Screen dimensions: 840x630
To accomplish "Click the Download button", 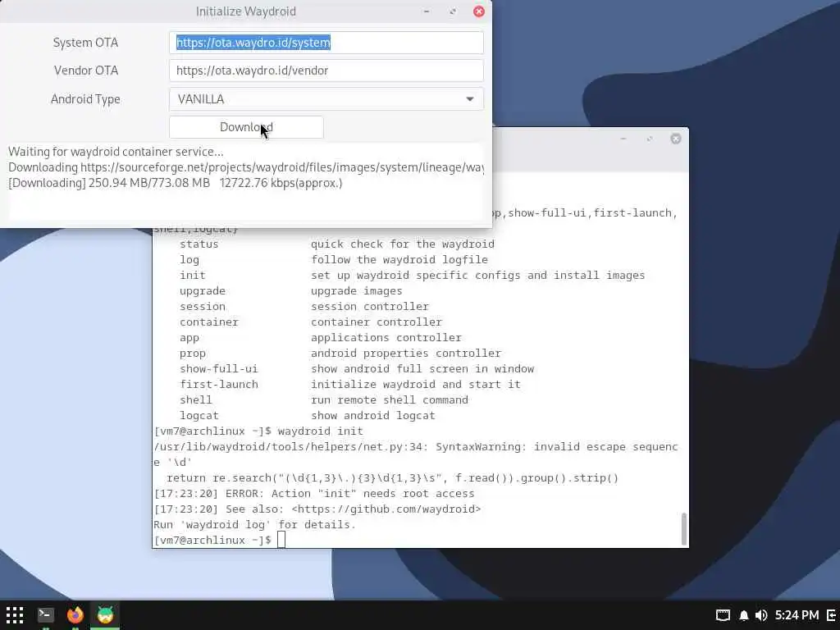I will point(246,127).
